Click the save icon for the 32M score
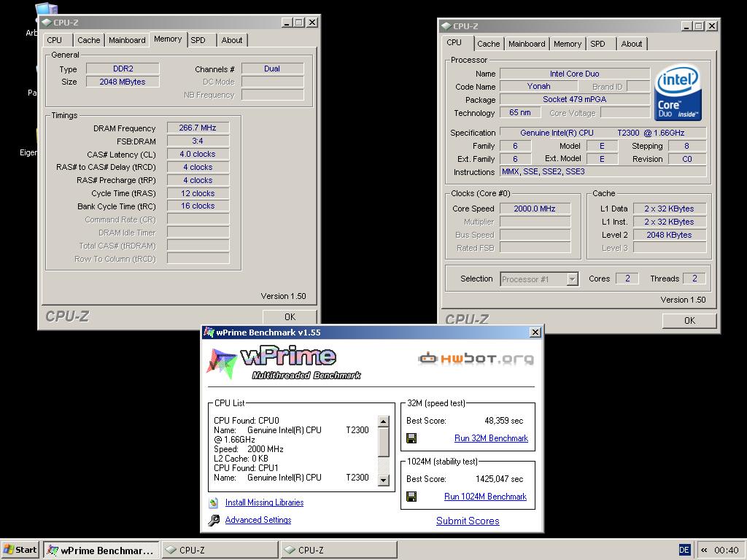 [x=411, y=438]
